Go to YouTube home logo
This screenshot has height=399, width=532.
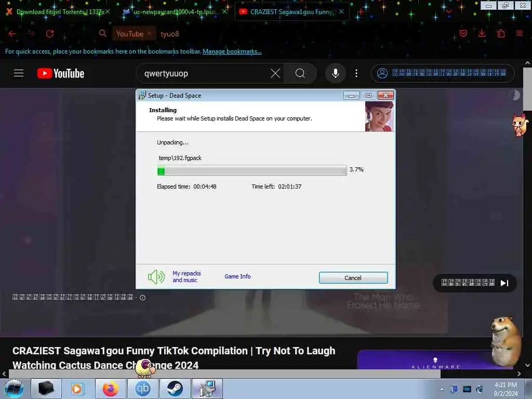(61, 73)
